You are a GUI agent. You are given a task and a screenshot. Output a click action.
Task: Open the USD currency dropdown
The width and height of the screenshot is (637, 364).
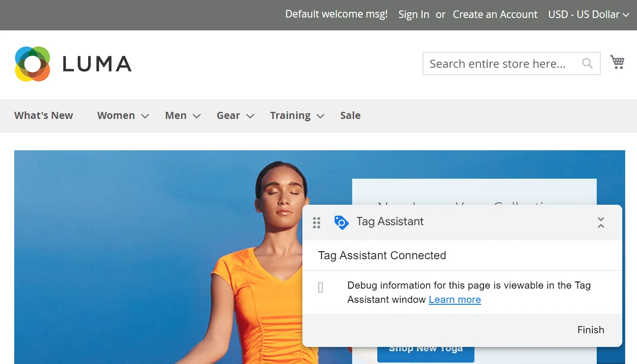pos(588,15)
